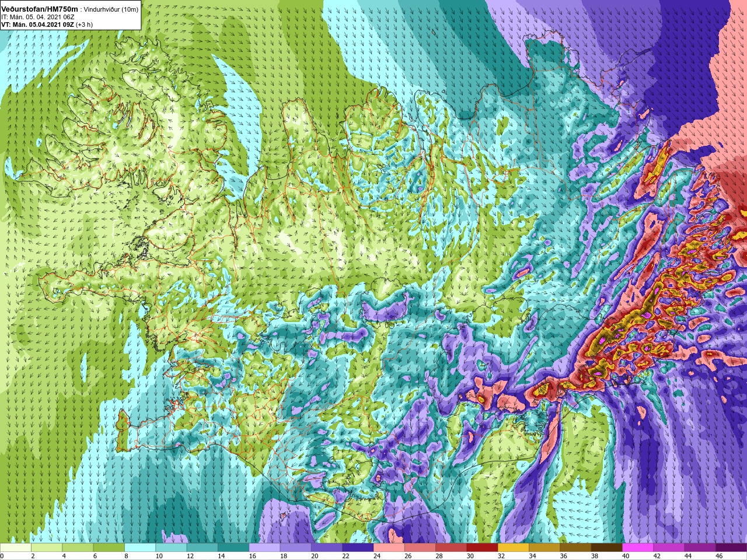Click the Vindurhviður (10m) label
Screen dimensions: 747x560
111,9
